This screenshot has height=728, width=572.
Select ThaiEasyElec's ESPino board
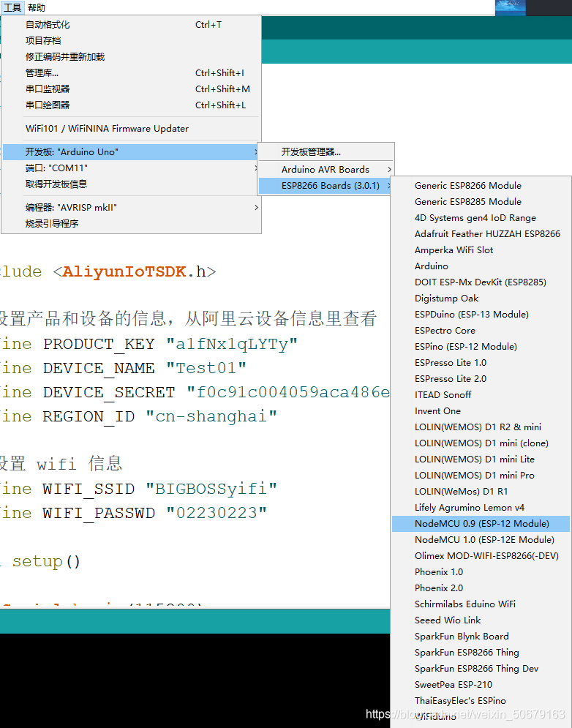click(x=481, y=701)
